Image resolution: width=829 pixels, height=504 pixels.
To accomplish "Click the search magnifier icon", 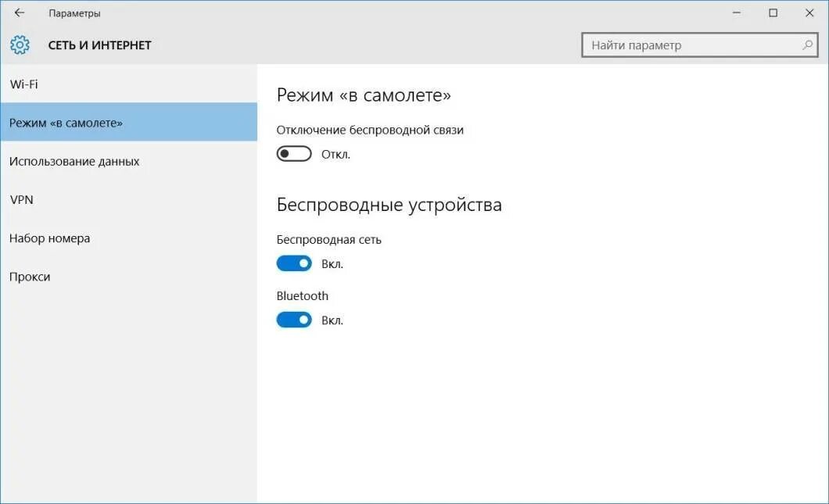I will coord(807,45).
